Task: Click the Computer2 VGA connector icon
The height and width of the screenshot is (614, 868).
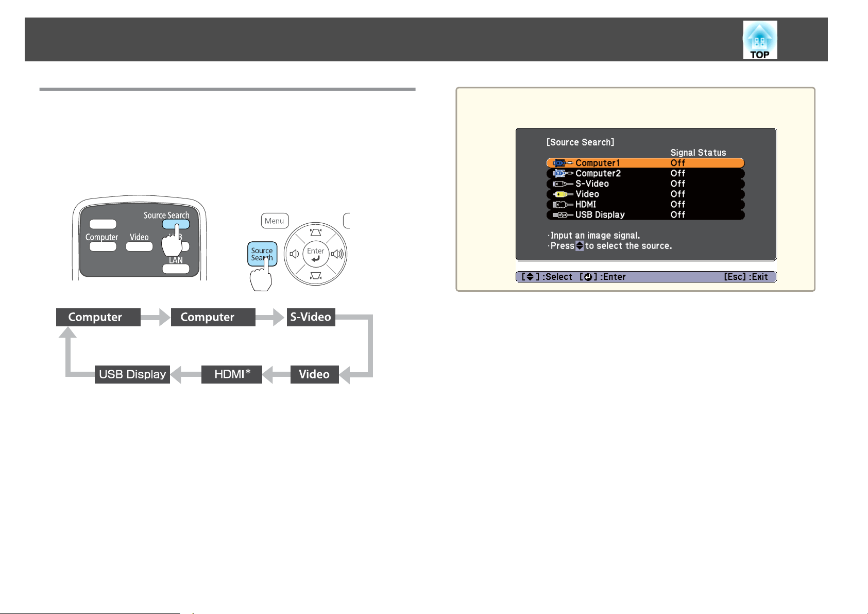Action: click(563, 173)
